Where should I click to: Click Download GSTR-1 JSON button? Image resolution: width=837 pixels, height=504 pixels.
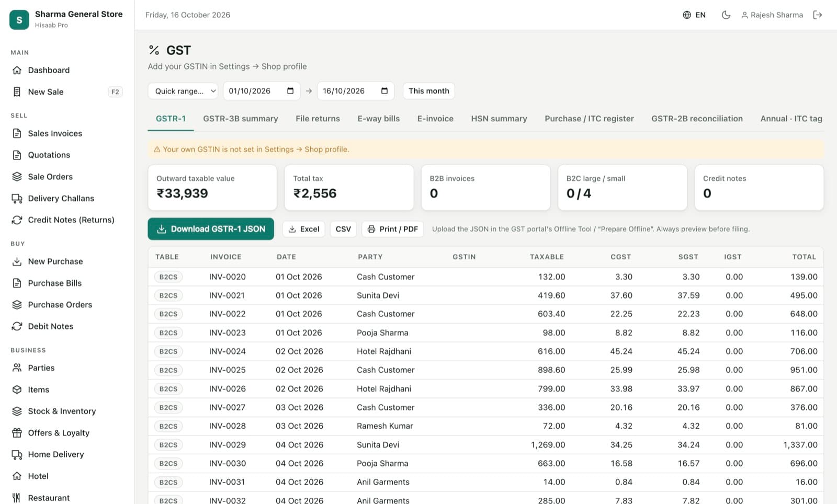tap(211, 229)
